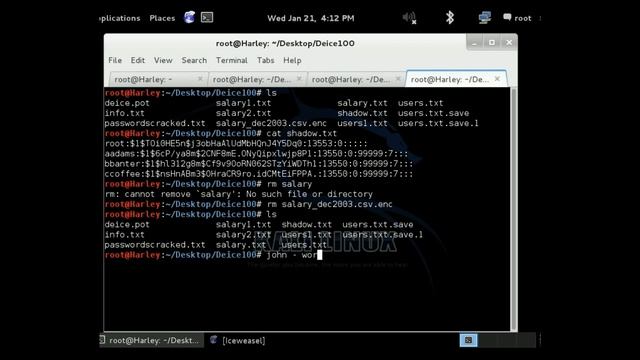Image resolution: width=640 pixels, height=360 pixels.
Task: Switch to the third terminal tab
Action: coord(357,79)
